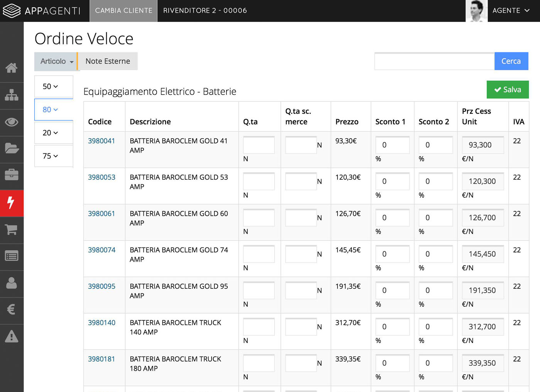Expand the 50 category dropdown
Screen dimensions: 540x392
click(x=54, y=86)
